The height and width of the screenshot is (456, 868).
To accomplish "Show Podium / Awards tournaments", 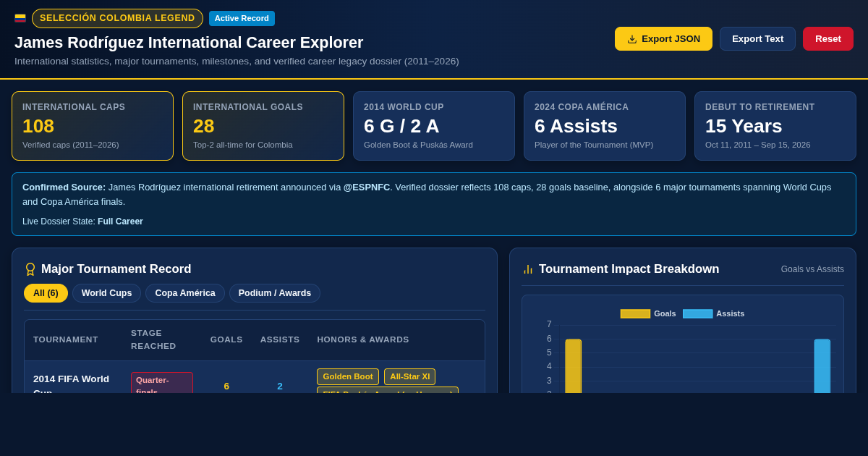I will [x=275, y=293].
